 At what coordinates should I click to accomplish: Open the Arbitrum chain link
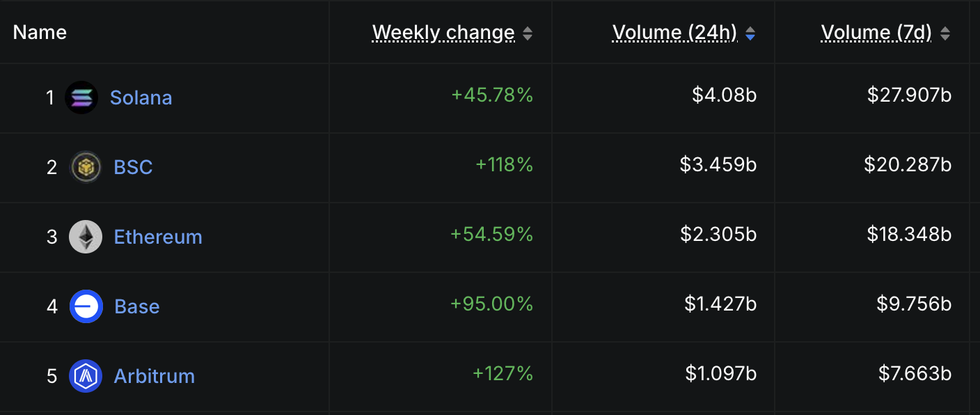tap(155, 376)
